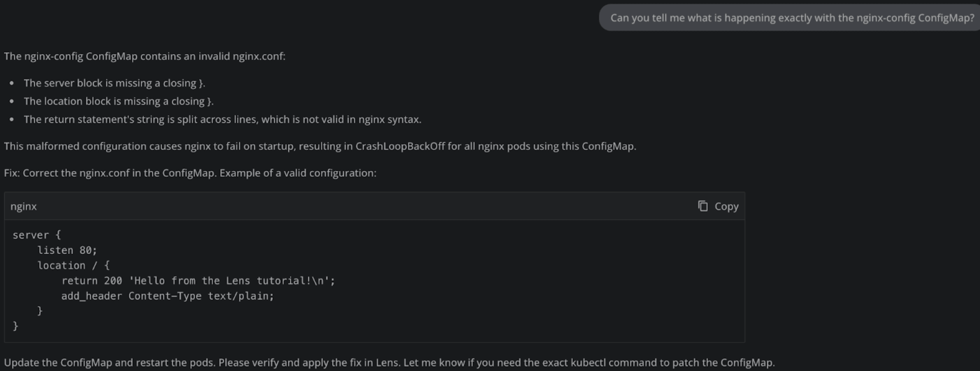Click the bullet about location block missing brace
This screenshot has height=371, width=980.
coord(118,101)
